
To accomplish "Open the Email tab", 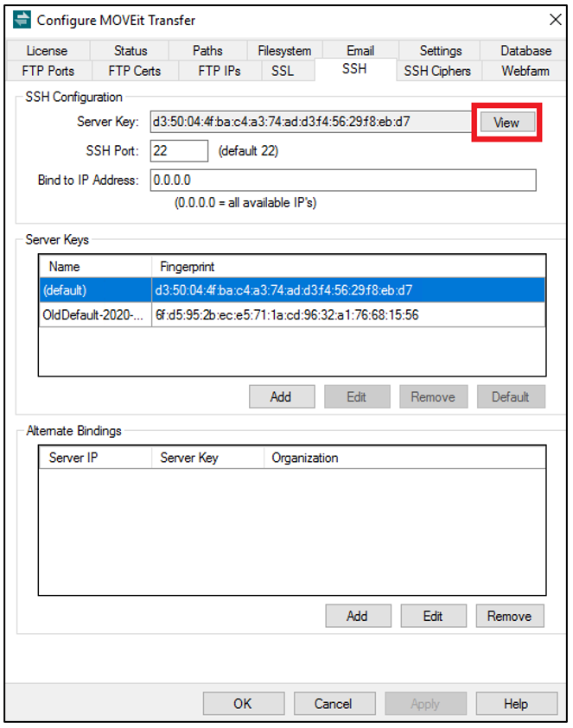I will pos(360,51).
